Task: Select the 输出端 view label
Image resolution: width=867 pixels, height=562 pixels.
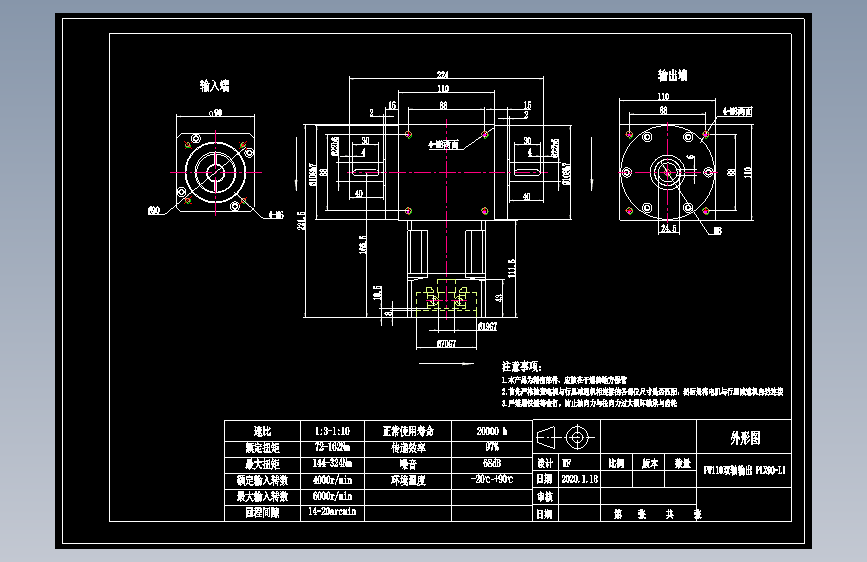Action: tap(672, 75)
